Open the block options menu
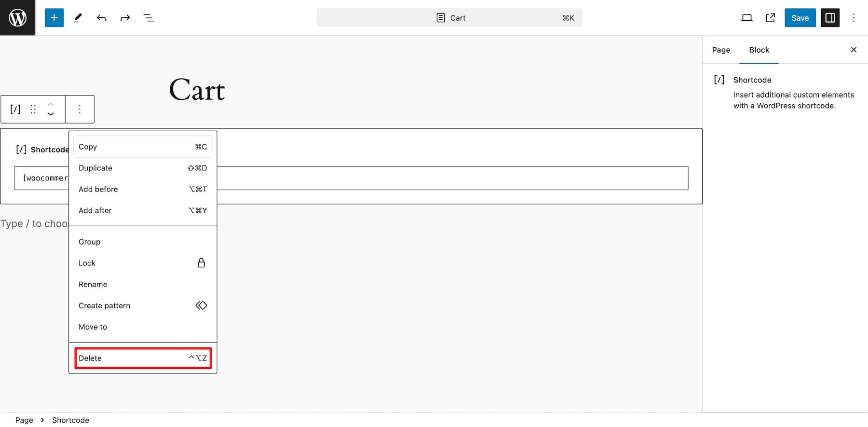The image size is (868, 427). tap(80, 109)
